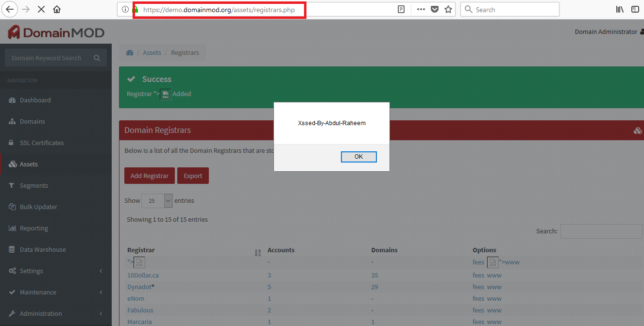The image size is (644, 326).
Task: Click OK in the alert dialog
Action: coord(358,157)
